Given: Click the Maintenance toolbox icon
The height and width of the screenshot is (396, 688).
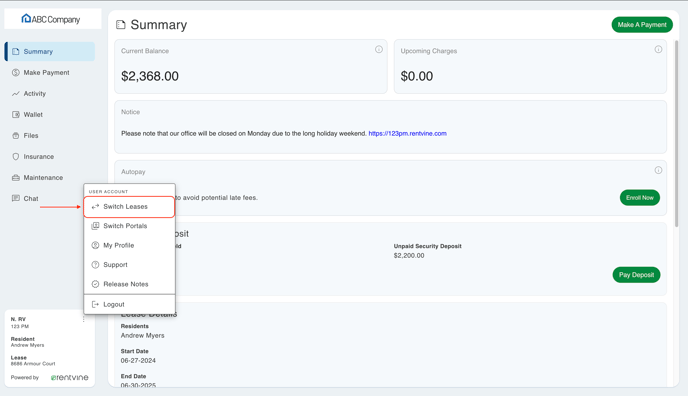Looking at the screenshot, I should (16, 178).
